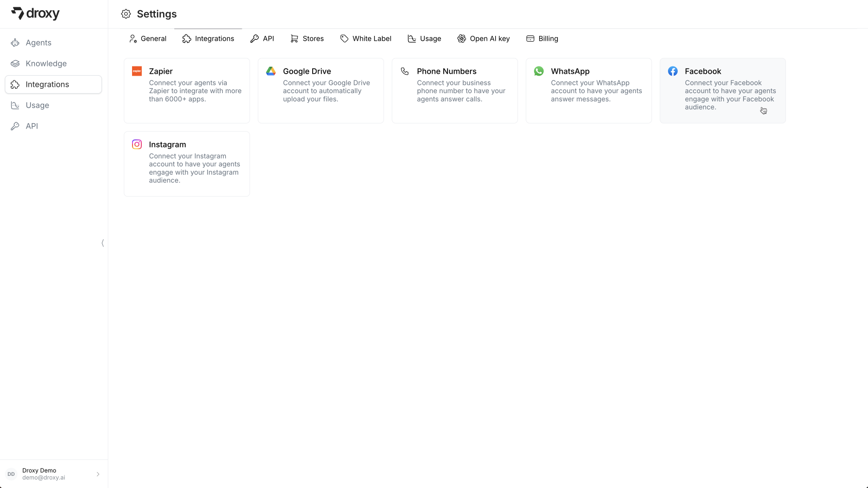This screenshot has height=488, width=868.
Task: Click the Usage tab chart icon
Action: 412,39
